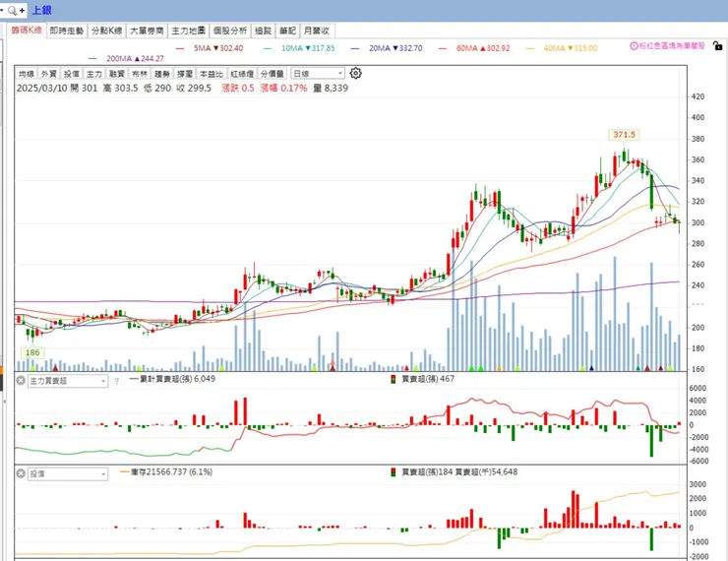Click the 186 low price label
Image resolution: width=728 pixels, height=561 pixels.
(32, 352)
